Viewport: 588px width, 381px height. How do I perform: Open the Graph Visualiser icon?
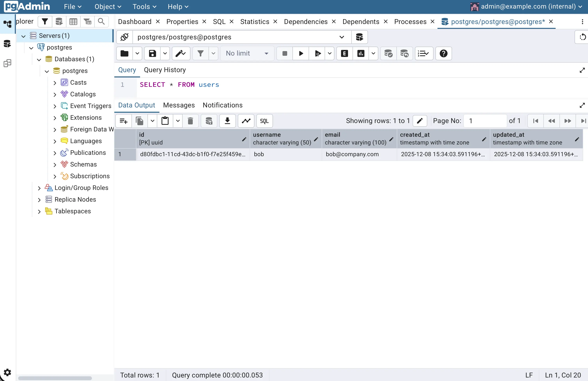(x=246, y=121)
